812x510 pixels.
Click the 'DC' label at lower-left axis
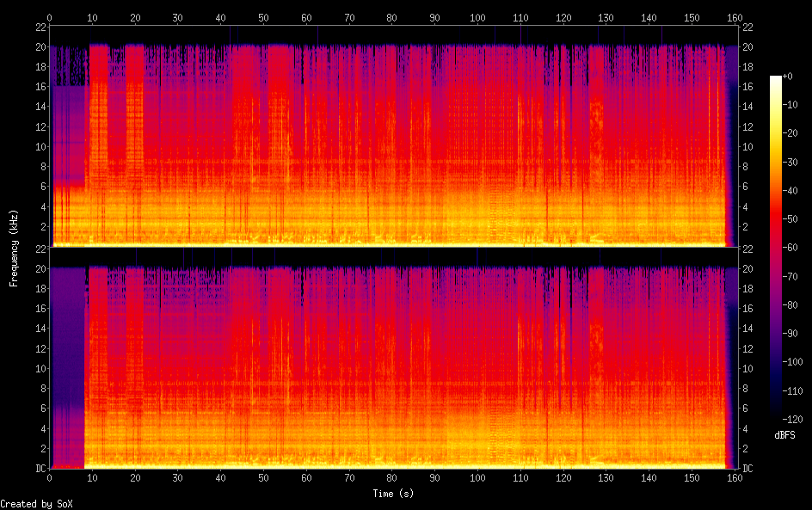coord(40,469)
